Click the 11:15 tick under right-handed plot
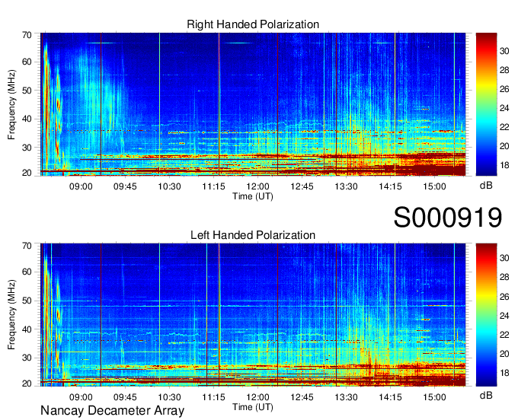Image resolution: width=518 pixels, height=420 pixels. [x=213, y=186]
